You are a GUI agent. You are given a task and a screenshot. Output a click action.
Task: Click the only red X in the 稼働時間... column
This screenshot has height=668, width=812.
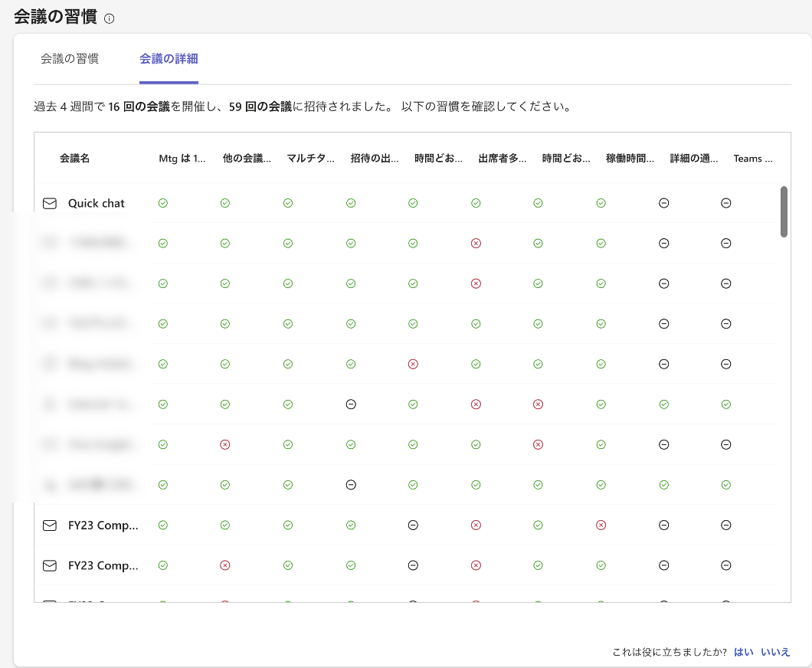point(601,525)
